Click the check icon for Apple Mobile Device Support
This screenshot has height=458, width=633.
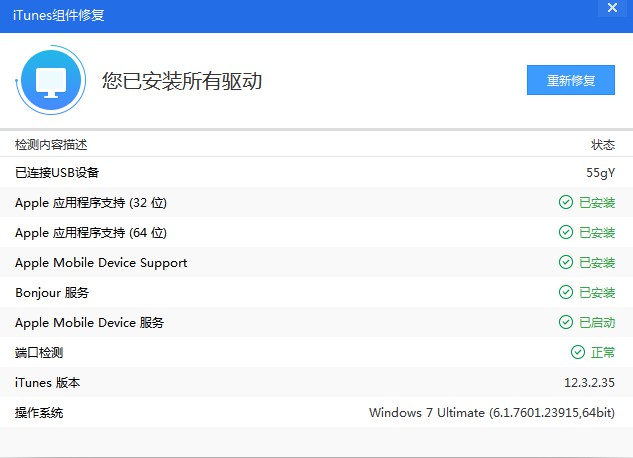pyautogui.click(x=566, y=262)
